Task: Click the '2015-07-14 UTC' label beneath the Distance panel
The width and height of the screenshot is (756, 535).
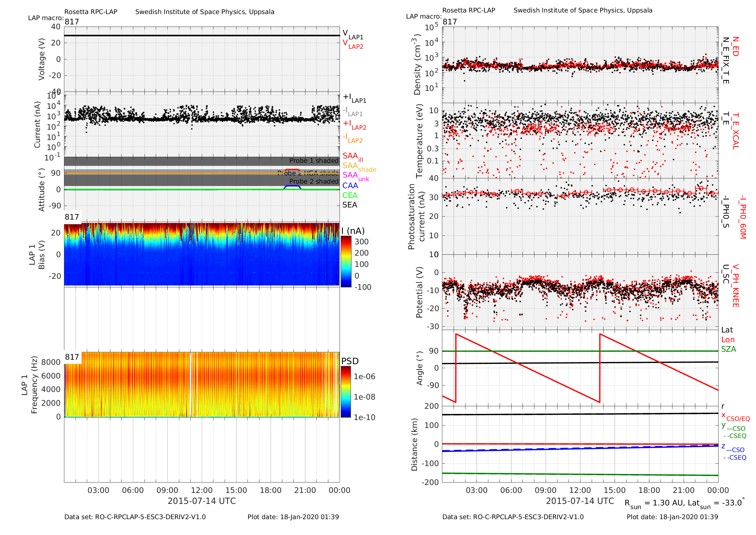Action: click(x=580, y=501)
